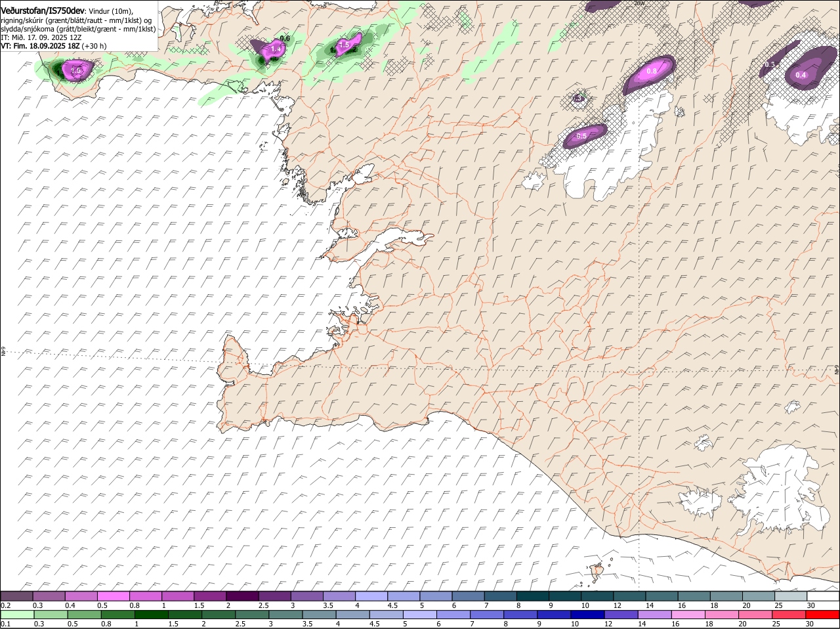Pick dark purple snow-row swatch between 2 and 2.5
Image resolution: width=840 pixels, height=629 pixels.
click(x=242, y=596)
